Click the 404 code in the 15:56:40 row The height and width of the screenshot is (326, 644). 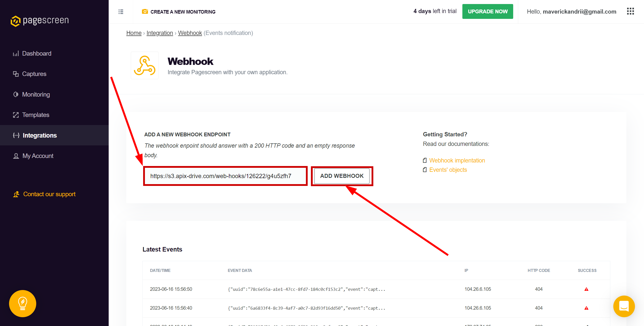click(x=539, y=308)
